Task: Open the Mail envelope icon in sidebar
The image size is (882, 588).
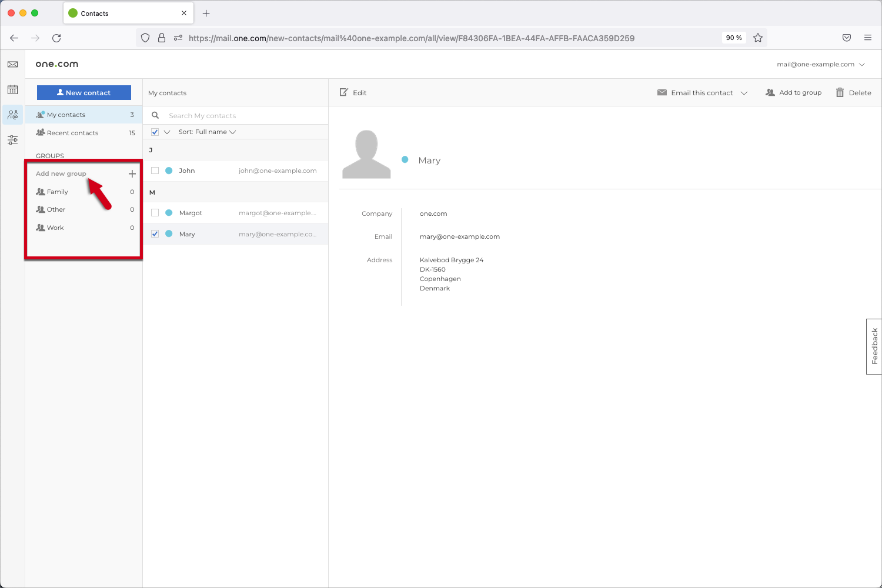Action: [12, 64]
